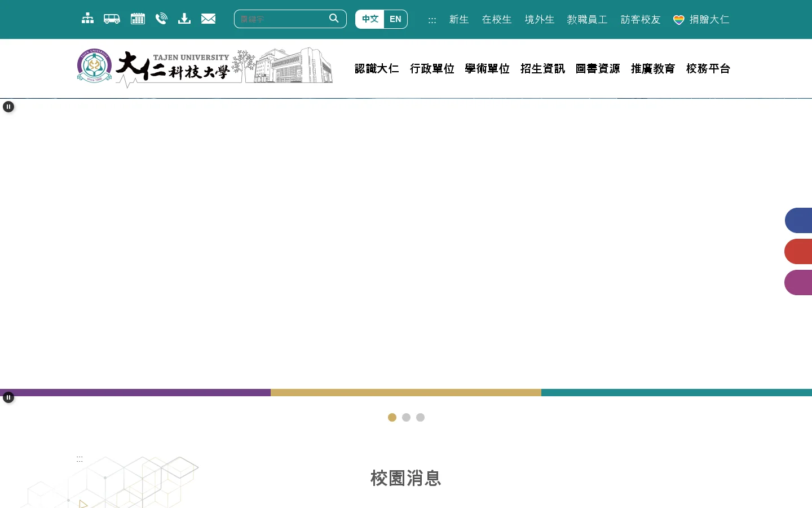Image resolution: width=812 pixels, height=508 pixels.
Task: Open the calendar icon in top bar
Action: point(138,19)
